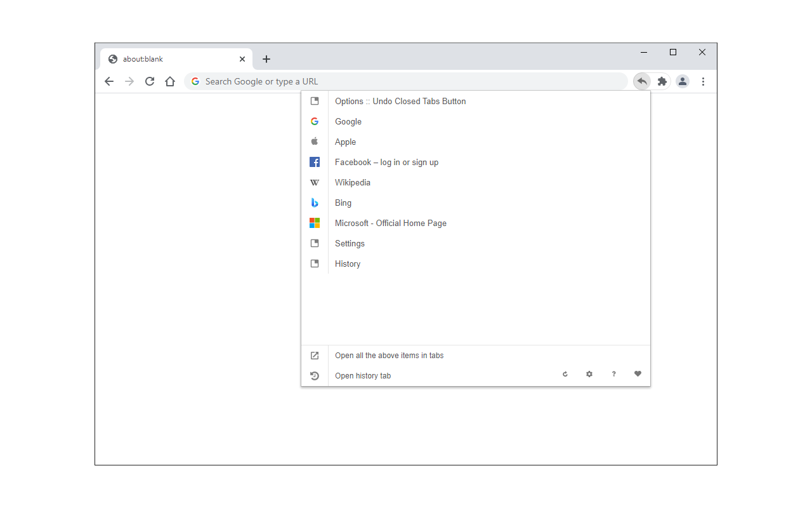Image resolution: width=812 pixels, height=508 pixels.
Task: Open the Chrome profile avatar icon
Action: (x=682, y=81)
